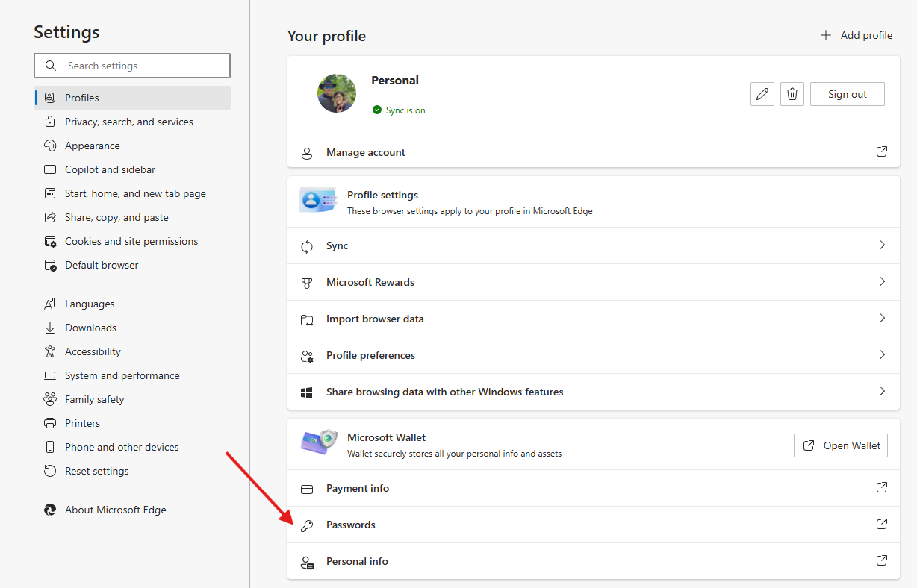Click the System and performance icon
The image size is (917, 588).
pyautogui.click(x=50, y=375)
